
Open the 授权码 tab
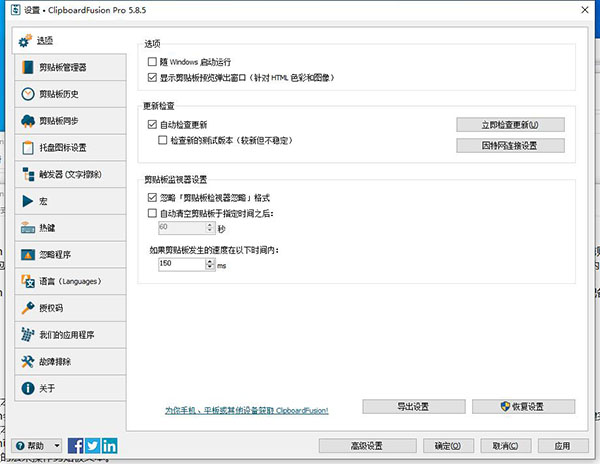[x=70, y=308]
